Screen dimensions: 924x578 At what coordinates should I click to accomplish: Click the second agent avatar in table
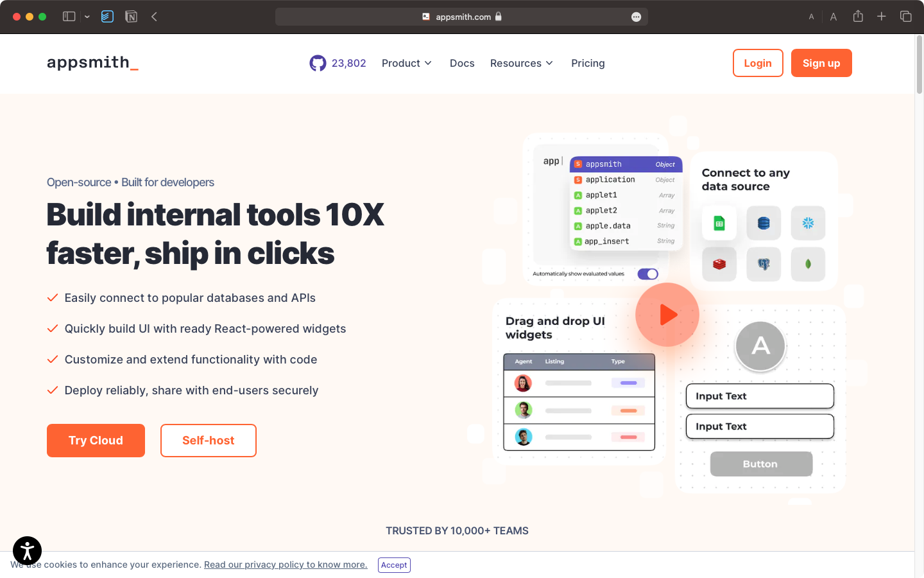pos(523,410)
